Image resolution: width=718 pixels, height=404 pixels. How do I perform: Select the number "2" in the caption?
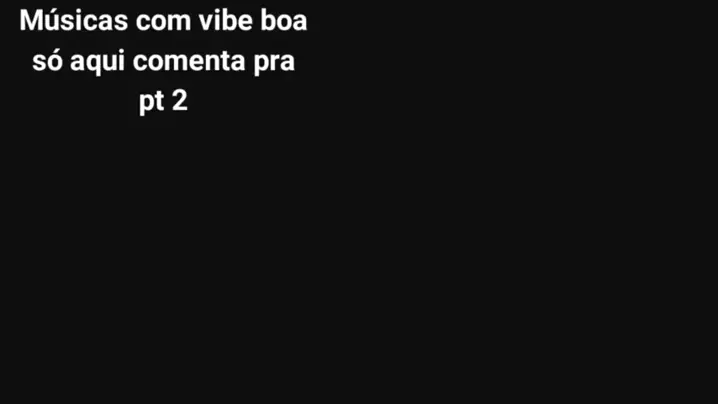(x=180, y=100)
